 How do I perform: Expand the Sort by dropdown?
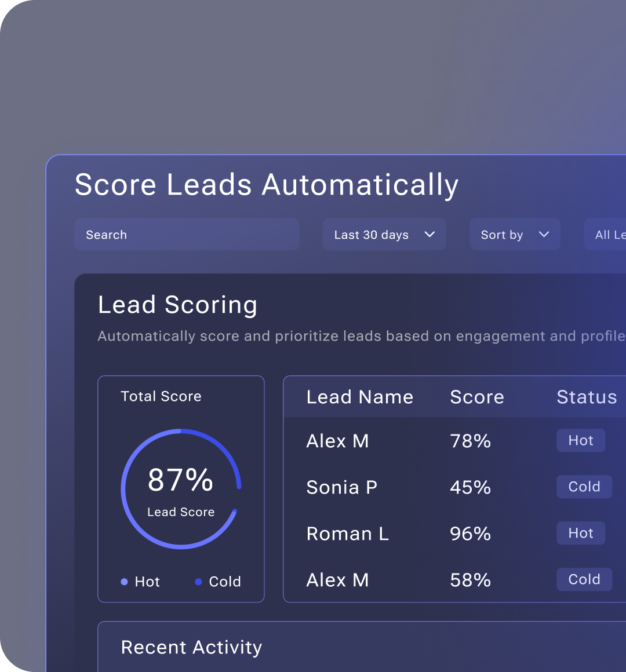click(x=514, y=235)
